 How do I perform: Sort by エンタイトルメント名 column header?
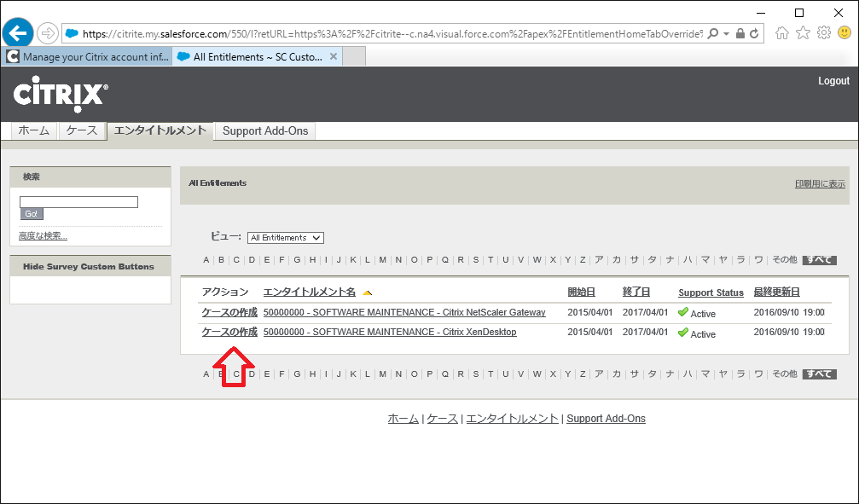pos(309,293)
